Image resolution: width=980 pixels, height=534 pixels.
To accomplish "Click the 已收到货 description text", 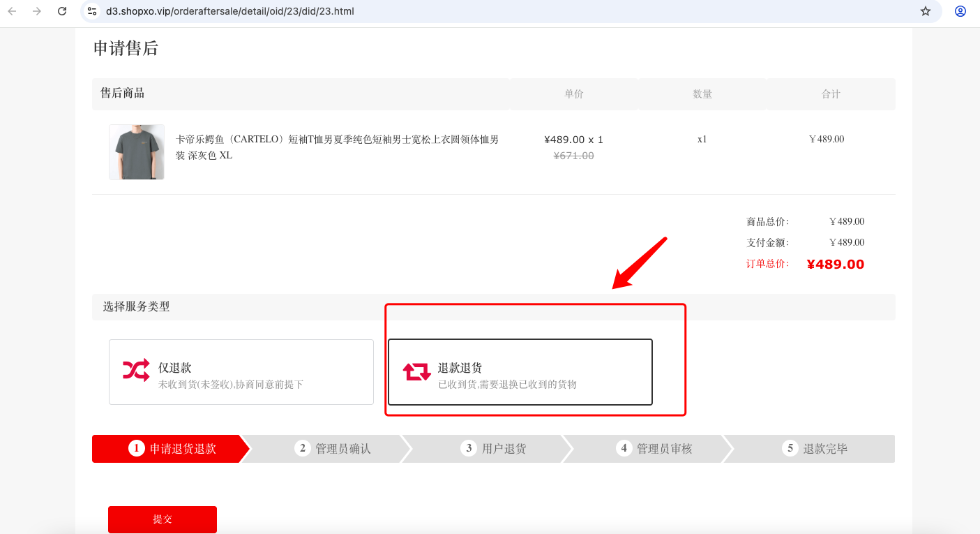I will 507,385.
